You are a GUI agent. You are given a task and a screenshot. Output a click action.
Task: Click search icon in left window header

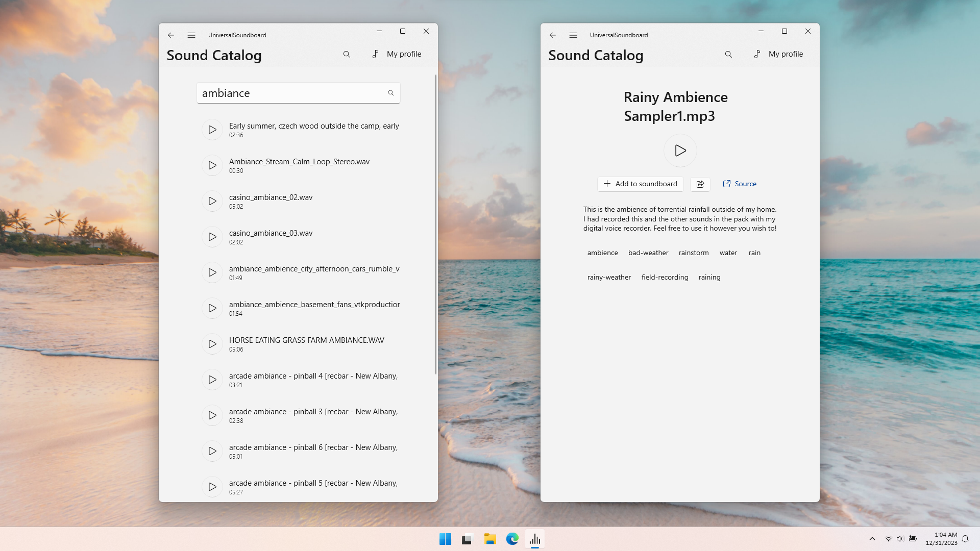pos(347,54)
